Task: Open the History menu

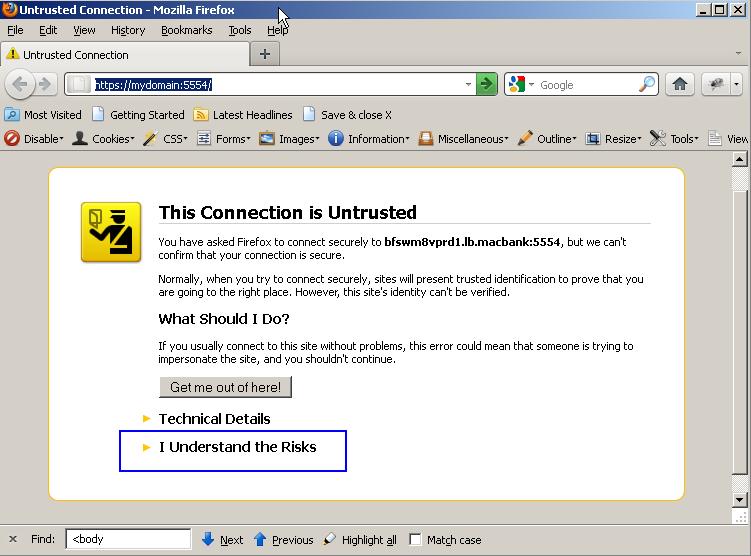Action: (128, 30)
